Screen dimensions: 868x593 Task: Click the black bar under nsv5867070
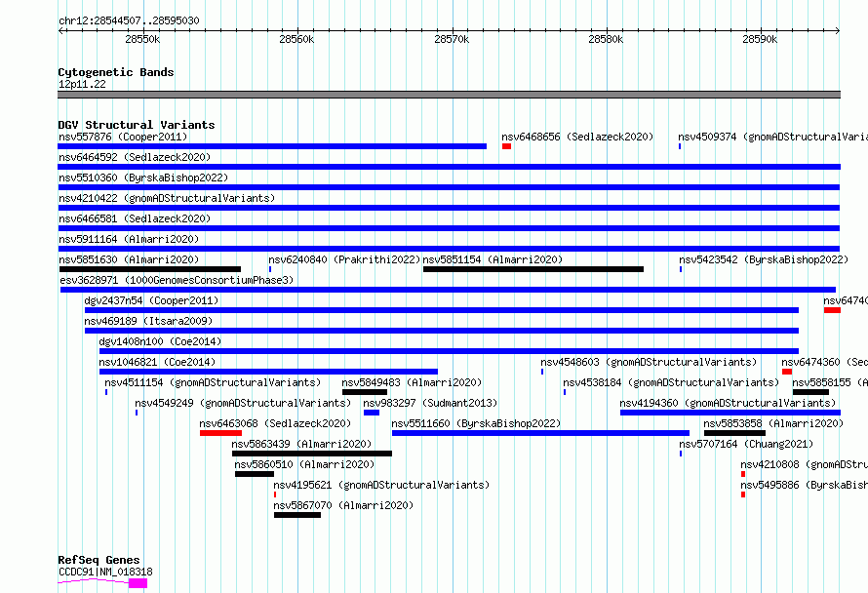click(297, 515)
